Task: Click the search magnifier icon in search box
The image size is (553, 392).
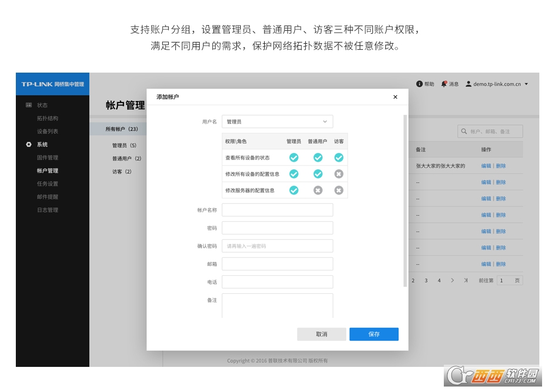Action: [463, 131]
